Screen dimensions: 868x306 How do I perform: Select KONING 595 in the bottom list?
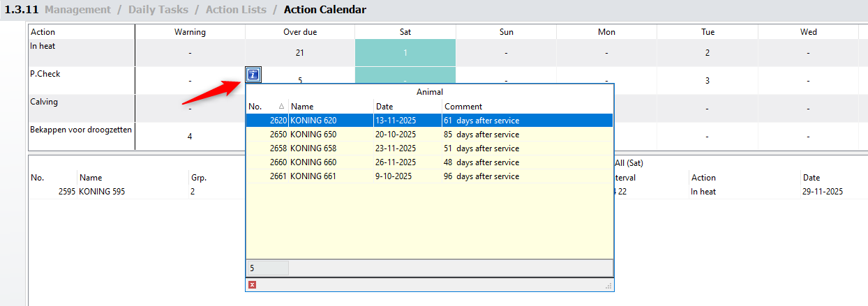coord(104,192)
